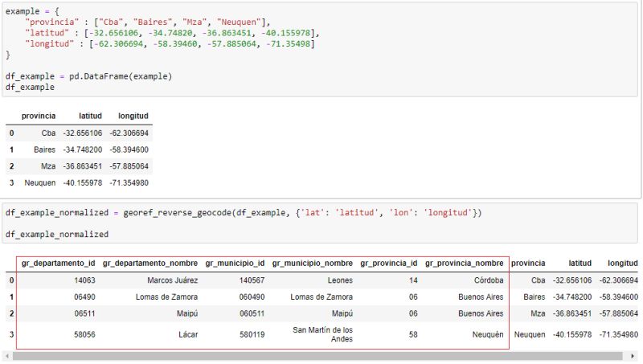Click the Lácar departamento cell
This screenshot has height=364, width=643.
coord(188,334)
